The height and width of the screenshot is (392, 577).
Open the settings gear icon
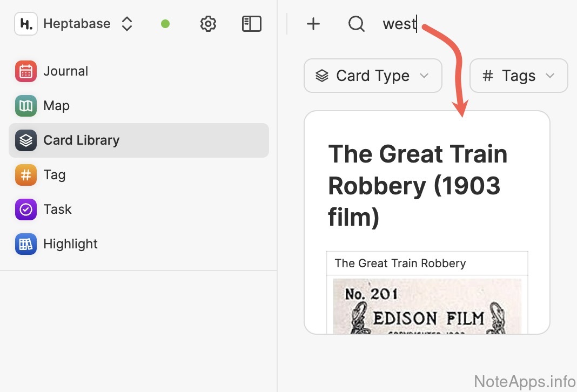208,24
